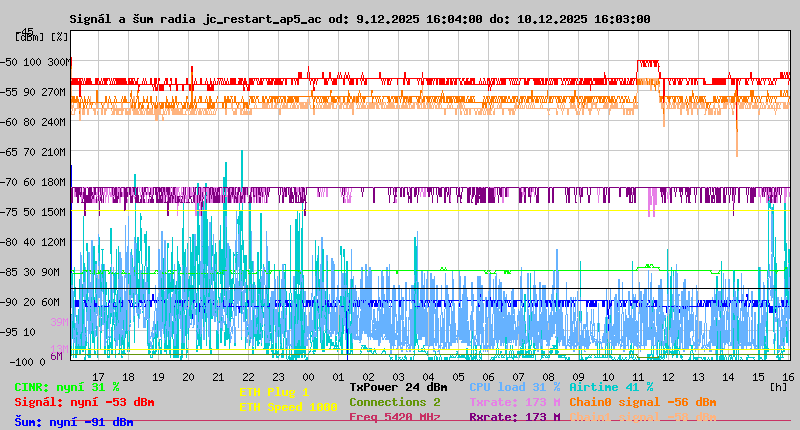This screenshot has height=430, width=800.
Task: Select the red Signál legend entry
Action: click(x=84, y=402)
